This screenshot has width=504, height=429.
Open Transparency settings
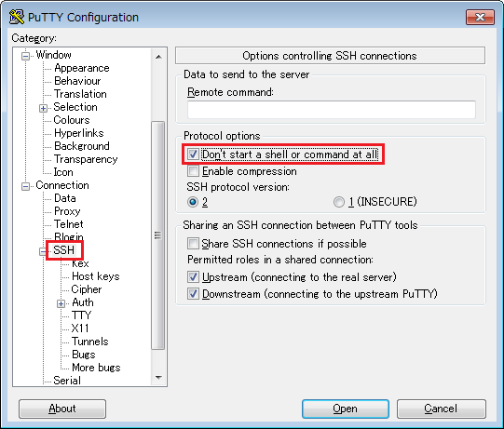click(86, 159)
